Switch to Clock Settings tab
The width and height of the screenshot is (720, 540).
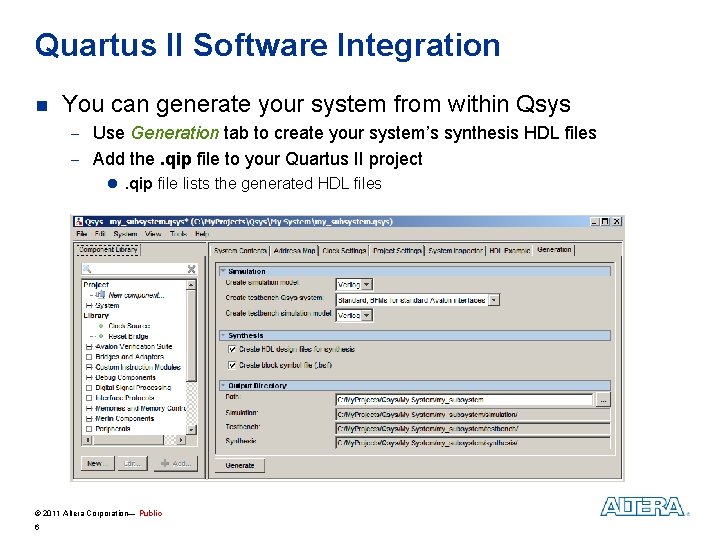[x=344, y=251]
